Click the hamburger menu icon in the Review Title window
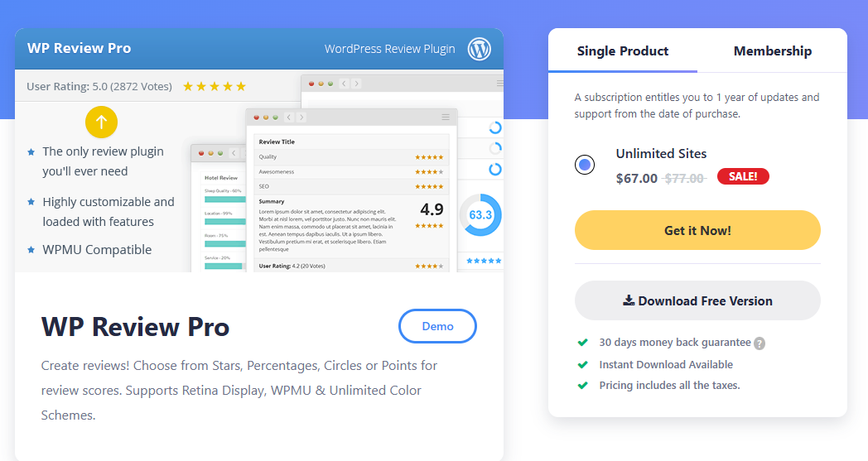This screenshot has width=868, height=461. point(446,117)
